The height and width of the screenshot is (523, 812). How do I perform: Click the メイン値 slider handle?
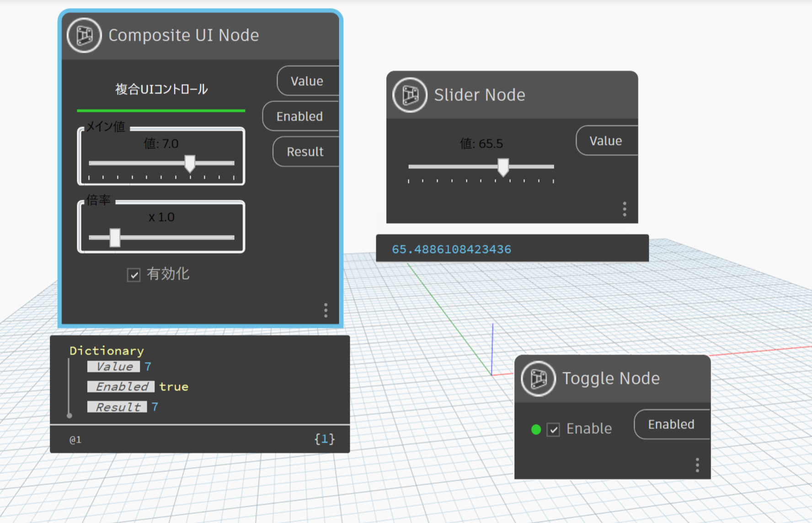[190, 163]
